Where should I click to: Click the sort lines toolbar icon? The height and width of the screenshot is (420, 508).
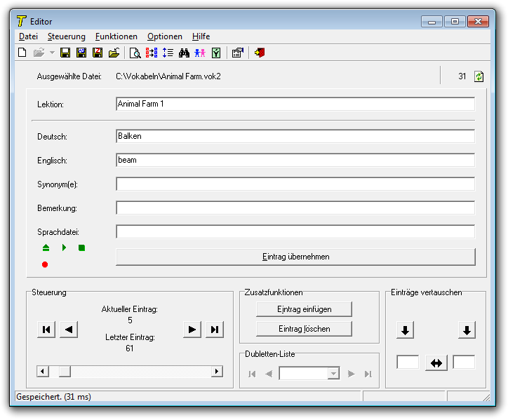point(168,53)
